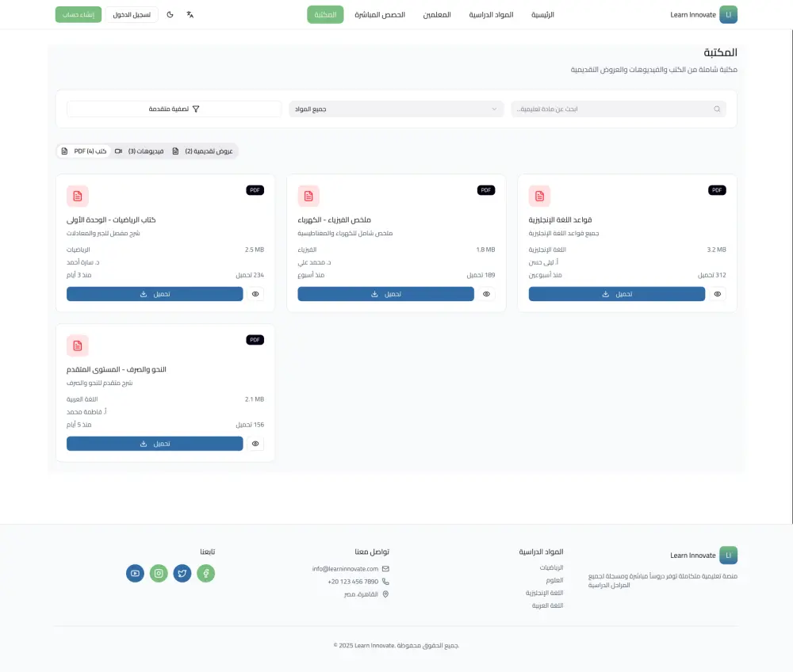793x672 pixels.
Task: Open YouTube via the footer social icon
Action: coord(135,573)
